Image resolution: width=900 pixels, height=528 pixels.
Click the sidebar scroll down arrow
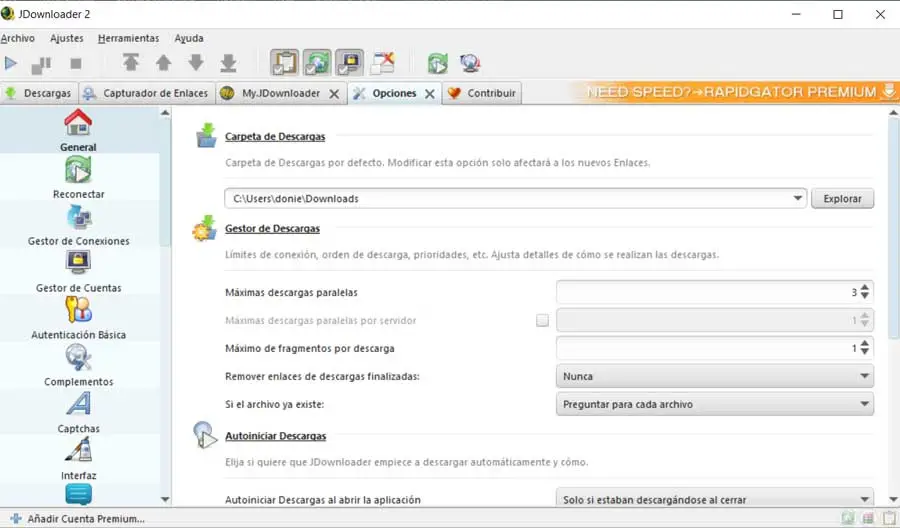pos(165,499)
